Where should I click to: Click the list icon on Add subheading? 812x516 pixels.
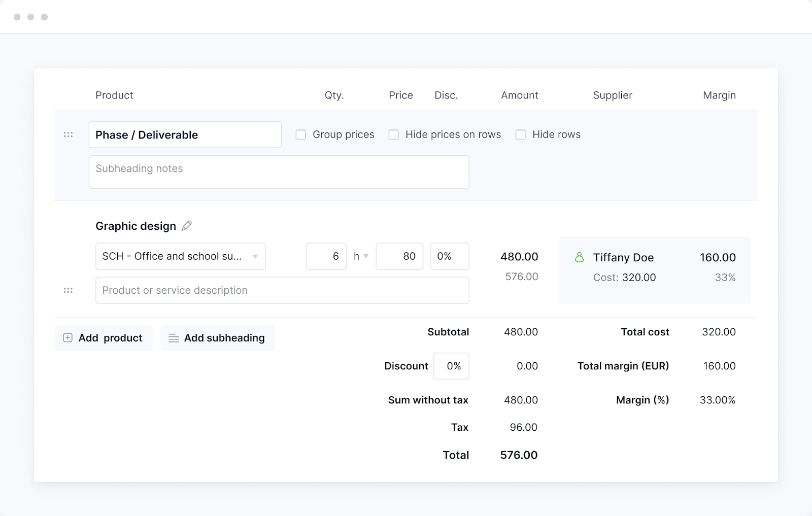tap(174, 337)
